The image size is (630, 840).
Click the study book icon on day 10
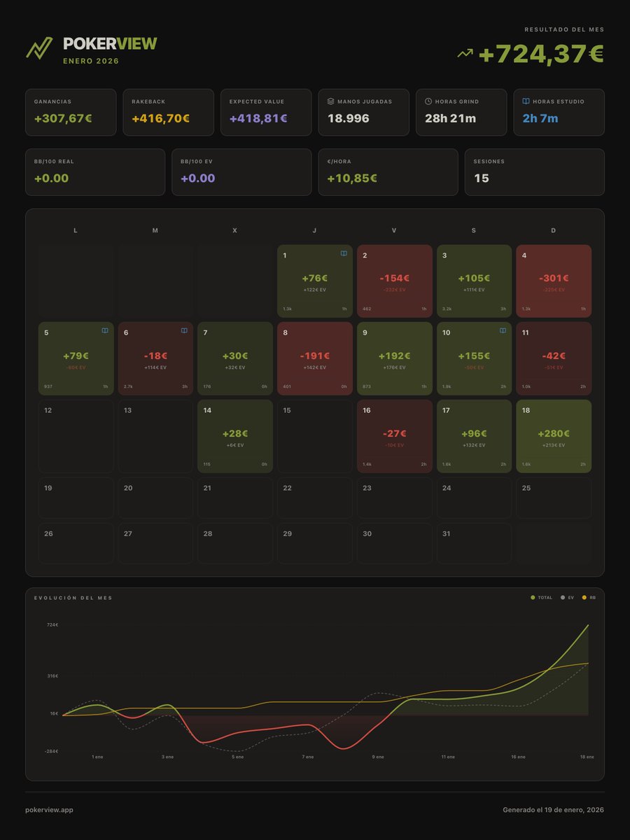coord(503,331)
